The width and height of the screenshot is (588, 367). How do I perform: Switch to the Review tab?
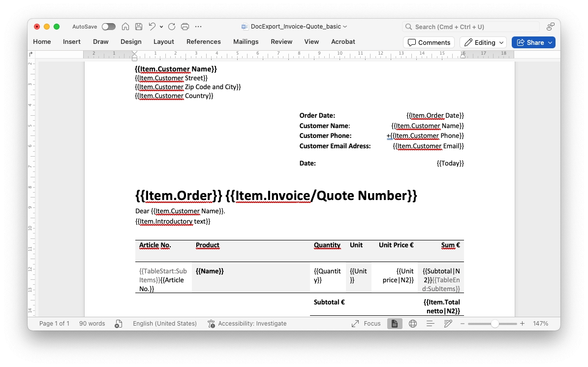281,42
